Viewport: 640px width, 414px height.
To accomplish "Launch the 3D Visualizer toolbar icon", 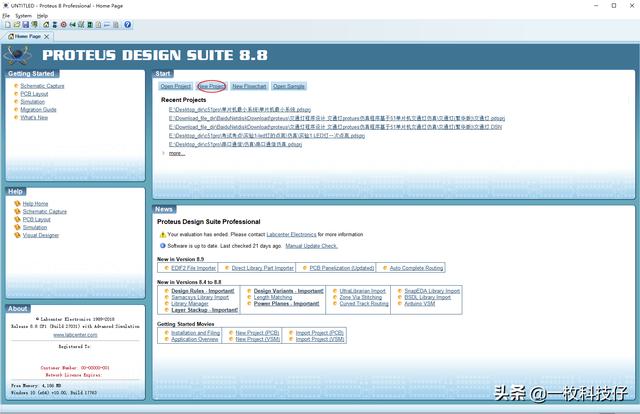I will click(73, 25).
